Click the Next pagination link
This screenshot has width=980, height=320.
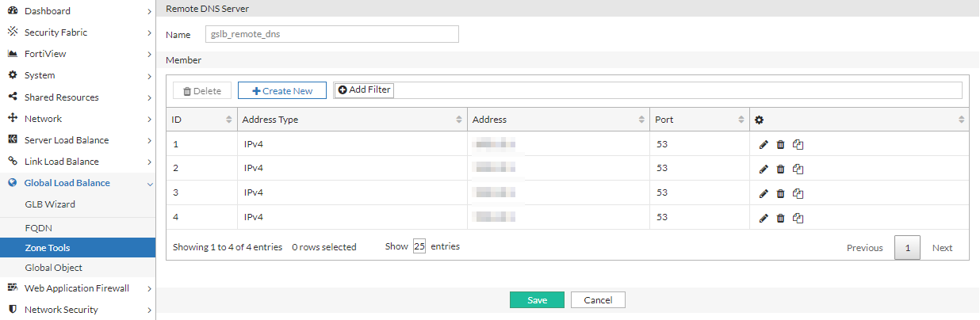point(942,248)
